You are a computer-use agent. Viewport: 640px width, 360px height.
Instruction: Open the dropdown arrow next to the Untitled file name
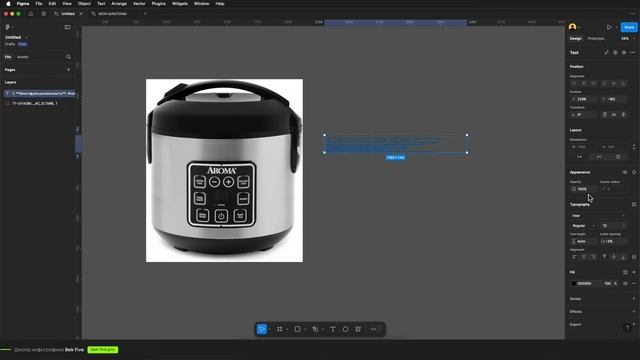click(27, 37)
